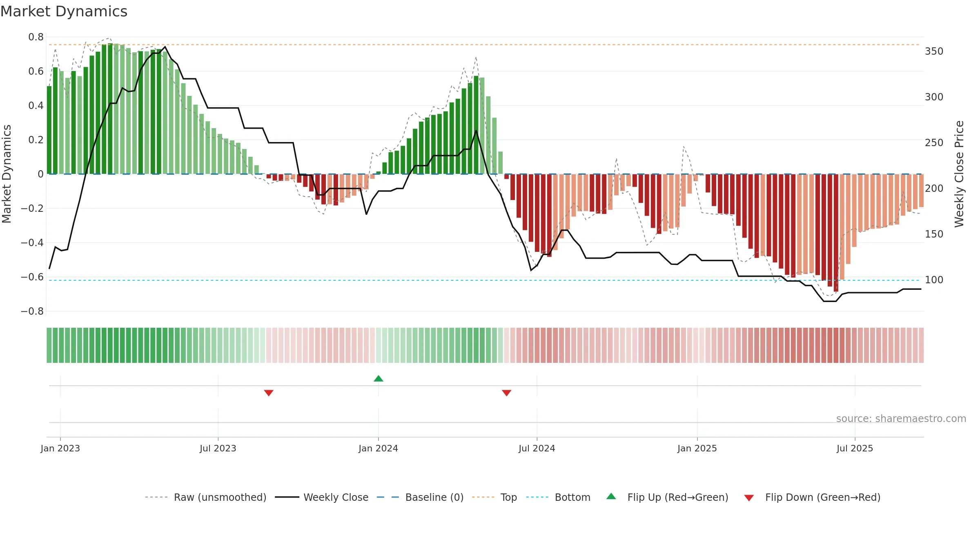This screenshot has height=551, width=980.
Task: Toggle the Weekly Close legend entry
Action: click(321, 497)
